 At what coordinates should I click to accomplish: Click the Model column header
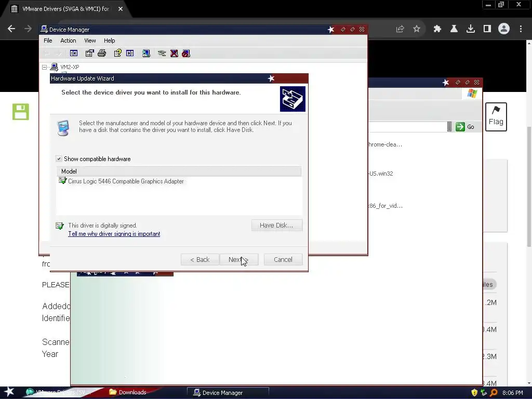(179, 171)
